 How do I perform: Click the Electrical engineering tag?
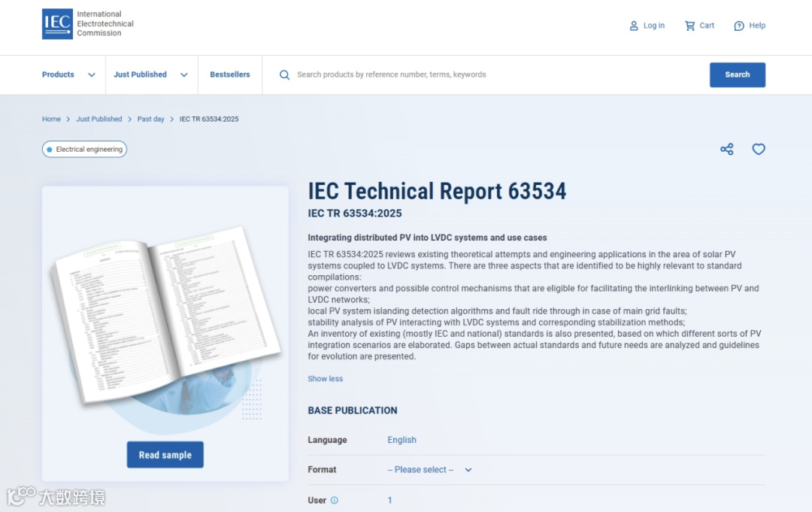click(84, 149)
